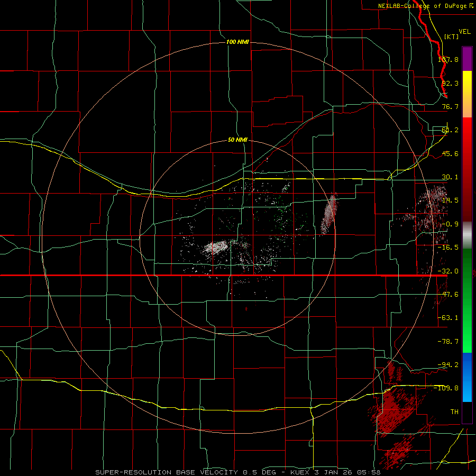Click the NEXLAB-College of DuPage label
The width and height of the screenshot is (476, 476).
click(x=426, y=6)
